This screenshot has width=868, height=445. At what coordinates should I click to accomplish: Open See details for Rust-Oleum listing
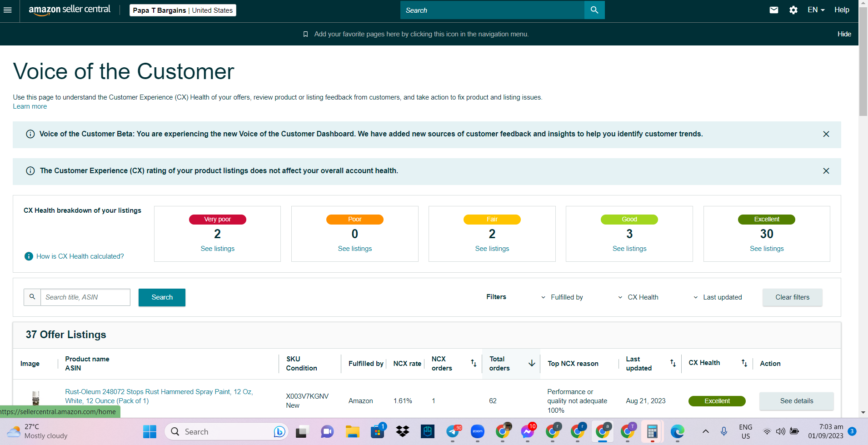click(797, 401)
